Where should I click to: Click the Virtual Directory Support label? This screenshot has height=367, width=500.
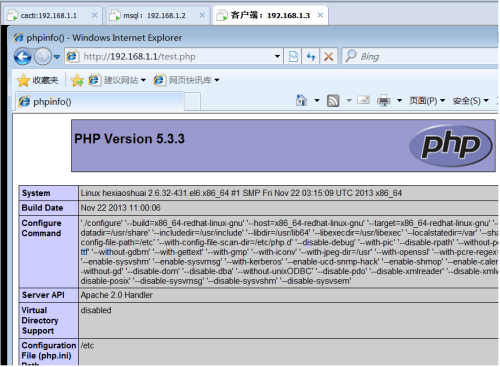[x=40, y=320]
